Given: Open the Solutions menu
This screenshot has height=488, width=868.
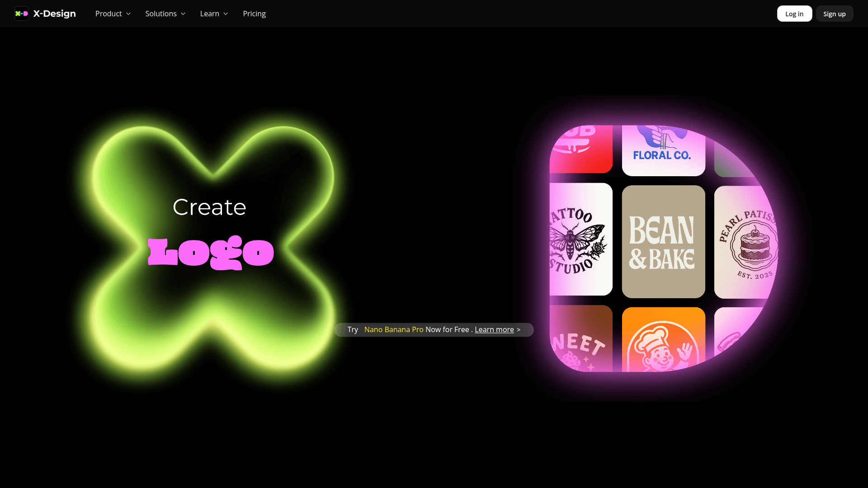Looking at the screenshot, I should (161, 14).
